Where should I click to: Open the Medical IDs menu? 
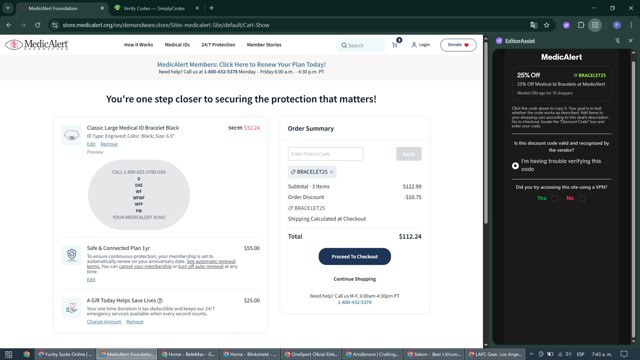177,45
